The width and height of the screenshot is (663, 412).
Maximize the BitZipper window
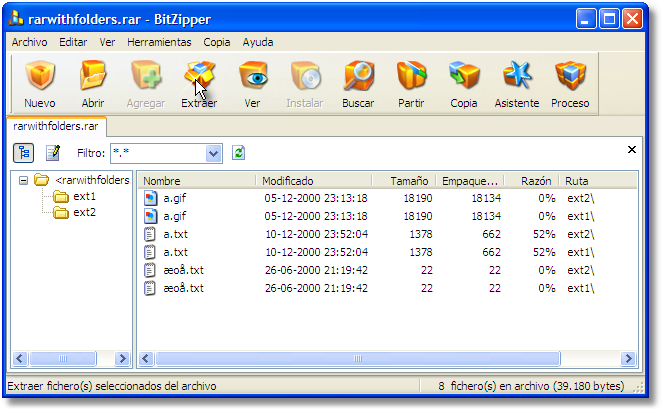[609, 19]
